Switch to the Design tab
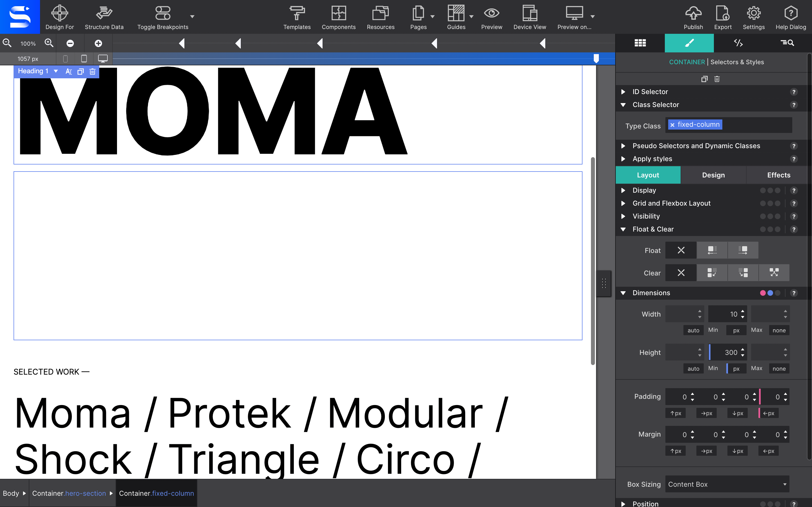Viewport: 812px width, 507px height. tap(713, 175)
